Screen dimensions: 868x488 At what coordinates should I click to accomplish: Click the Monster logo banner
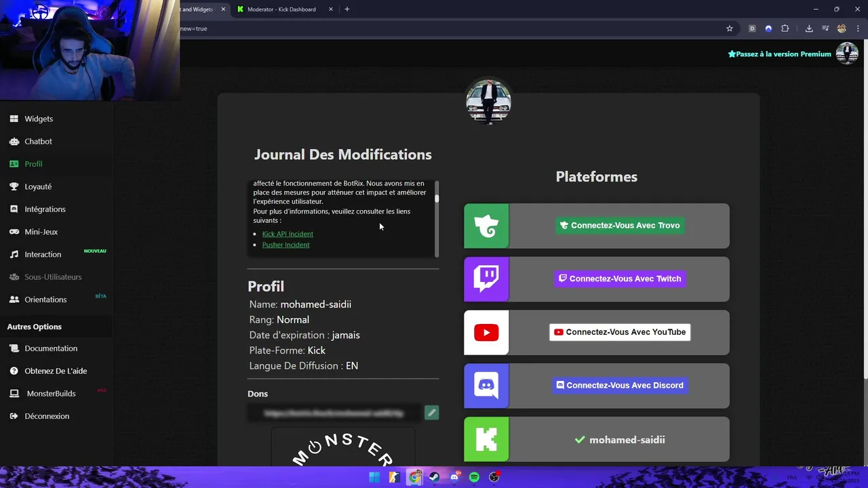(342, 447)
